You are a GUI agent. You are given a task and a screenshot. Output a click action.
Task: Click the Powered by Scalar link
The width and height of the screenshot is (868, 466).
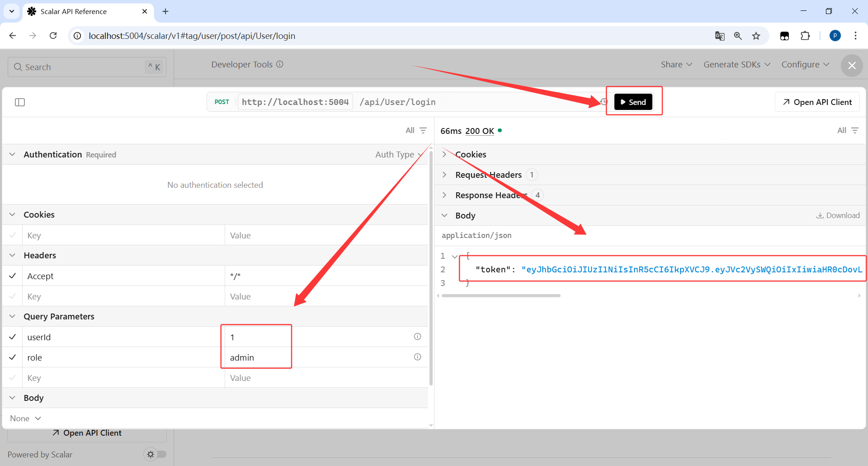pos(40,455)
